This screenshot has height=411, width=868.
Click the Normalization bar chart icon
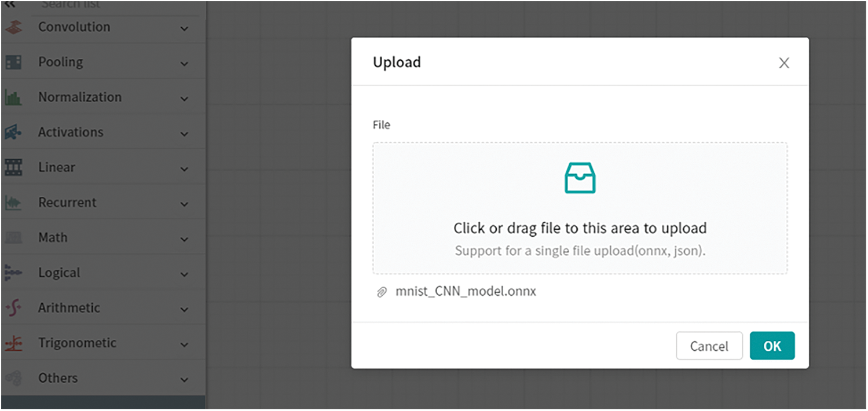13,98
